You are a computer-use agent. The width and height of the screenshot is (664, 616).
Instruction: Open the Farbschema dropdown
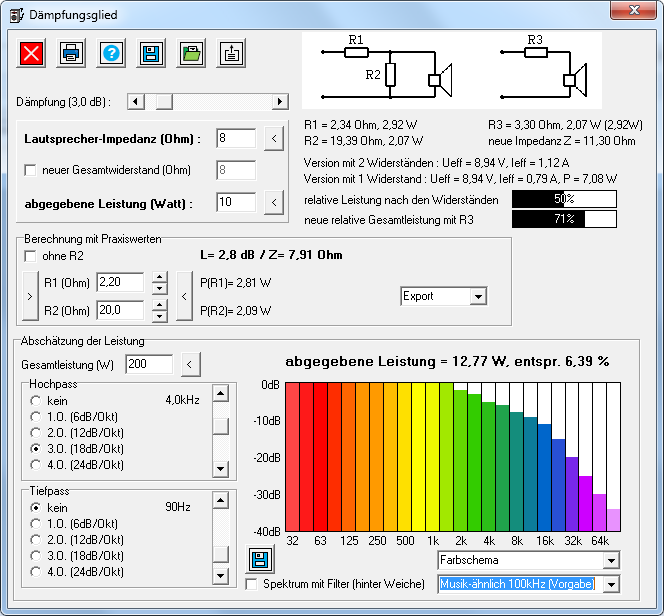611,560
